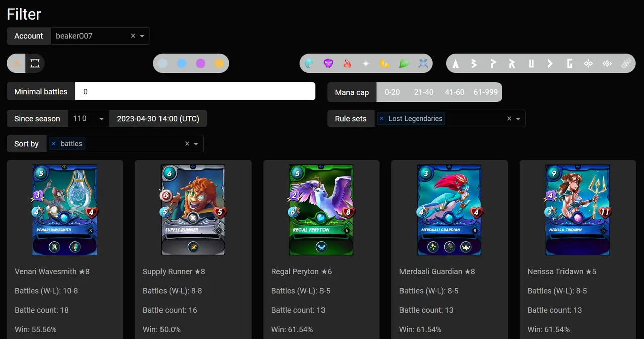Click the Supply Runner card image
Screen dimensions: 644x339
pyautogui.click(x=193, y=210)
